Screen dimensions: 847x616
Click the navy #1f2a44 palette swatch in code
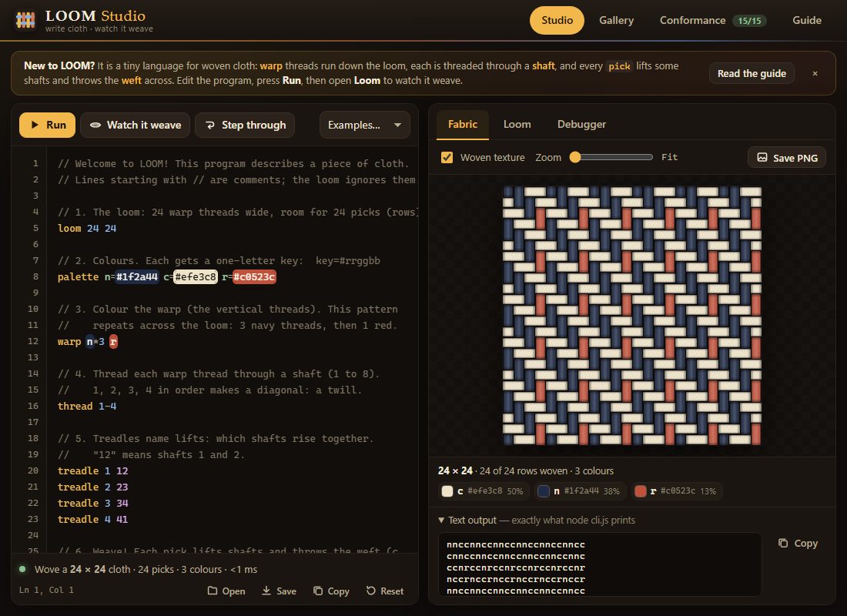137,276
